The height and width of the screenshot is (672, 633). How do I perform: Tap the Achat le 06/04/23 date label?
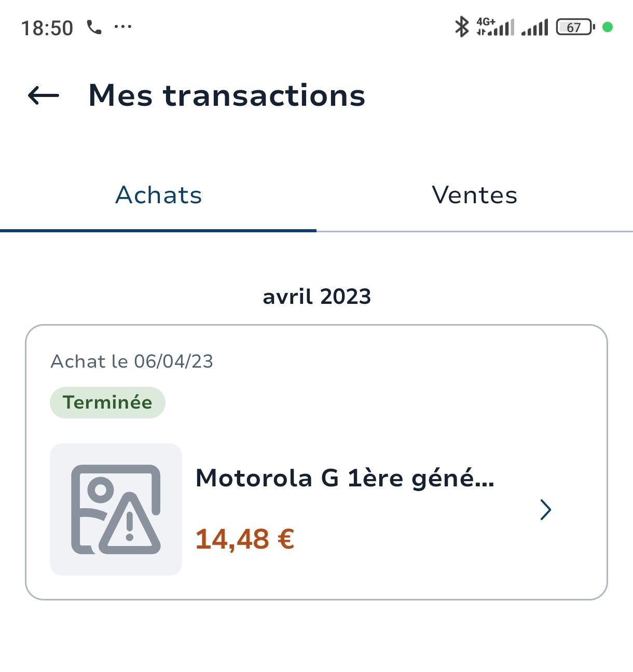click(x=132, y=361)
